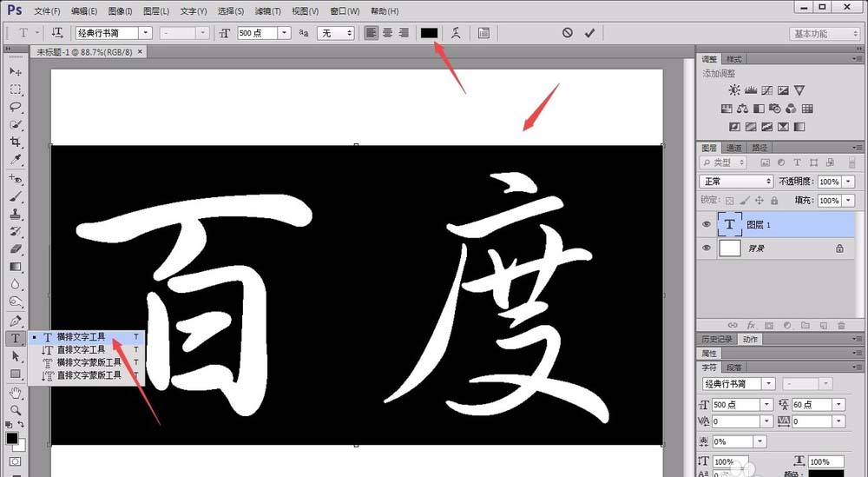Toggle layer filtering switch
The image size is (868, 477).
click(x=852, y=162)
